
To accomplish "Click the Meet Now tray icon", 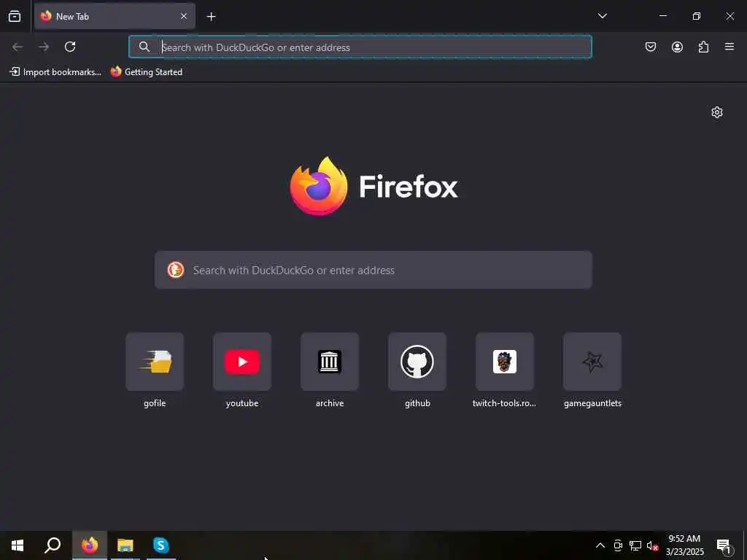I will (618, 545).
